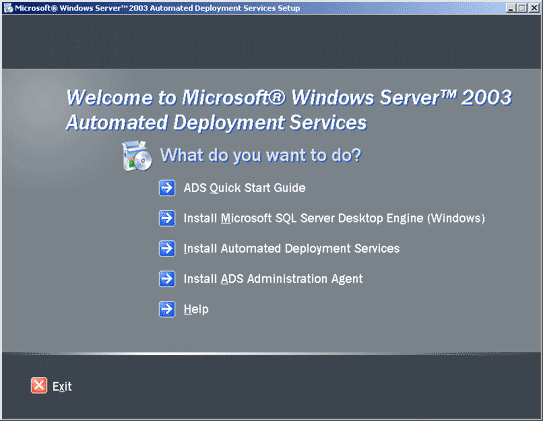Click the What do you want to do heading

coord(260,155)
